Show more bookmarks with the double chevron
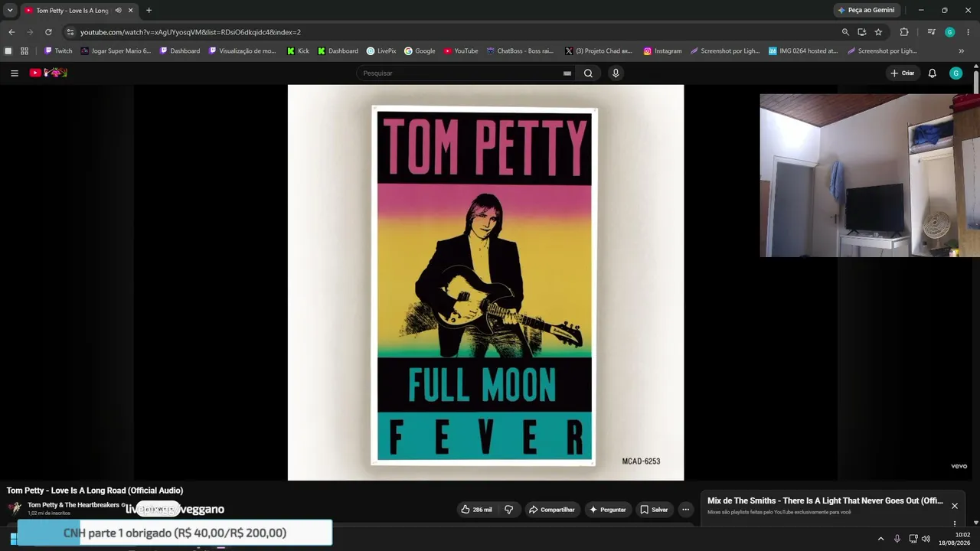980x551 pixels. click(962, 51)
